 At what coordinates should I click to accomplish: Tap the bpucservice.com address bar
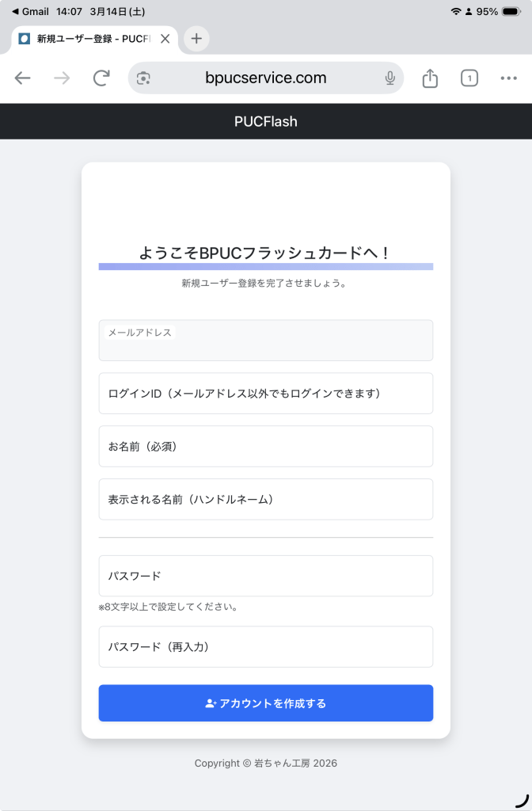point(265,78)
